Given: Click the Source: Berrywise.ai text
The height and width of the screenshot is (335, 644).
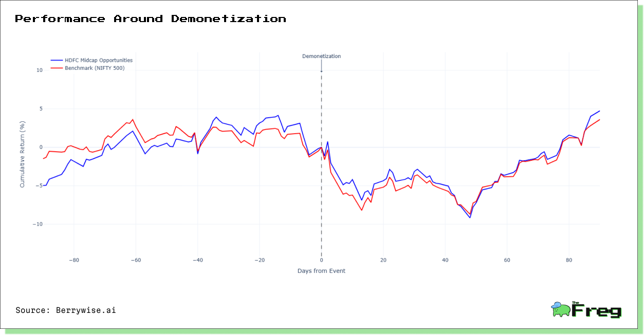Looking at the screenshot, I should pos(66,310).
